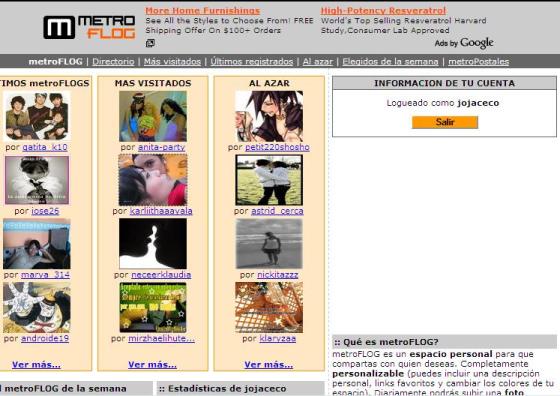Open the High-Potency Resveratrol ad link
Screen dimensions: 560x396
[383, 11]
